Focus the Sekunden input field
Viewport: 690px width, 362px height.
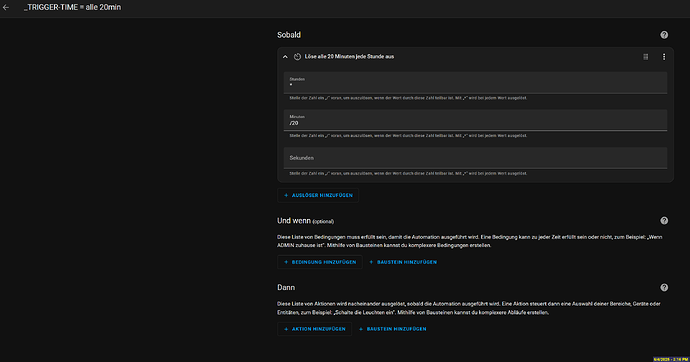point(475,158)
